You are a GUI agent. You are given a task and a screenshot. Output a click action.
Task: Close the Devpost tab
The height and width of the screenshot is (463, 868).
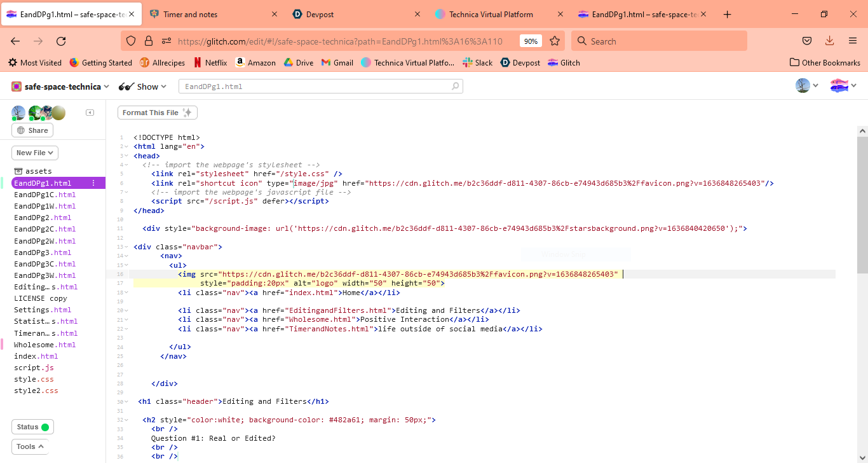tap(417, 14)
